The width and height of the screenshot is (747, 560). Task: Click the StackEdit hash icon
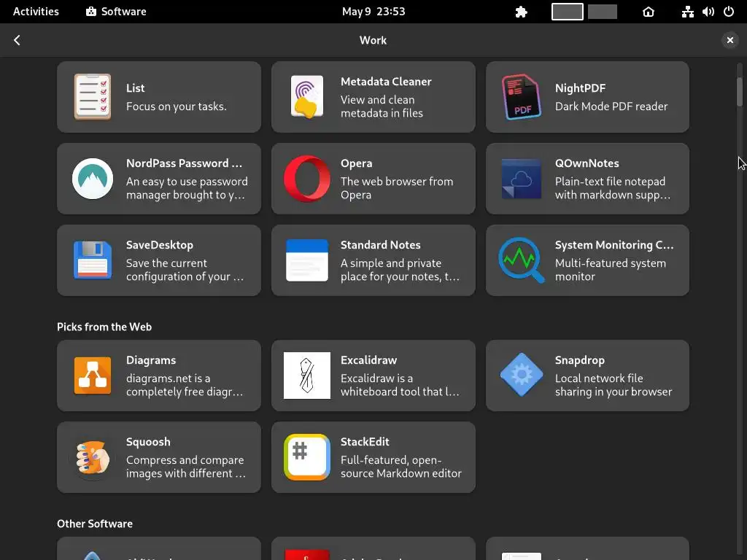(x=307, y=457)
